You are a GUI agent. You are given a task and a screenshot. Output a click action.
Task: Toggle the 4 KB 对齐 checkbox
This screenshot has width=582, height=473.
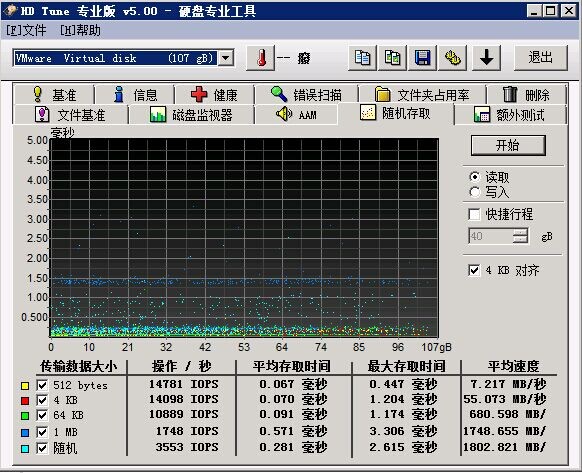click(x=474, y=270)
